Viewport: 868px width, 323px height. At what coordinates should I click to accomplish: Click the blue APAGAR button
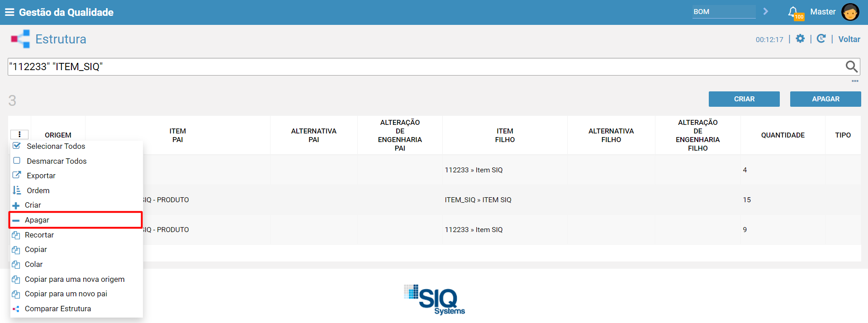[x=825, y=99]
